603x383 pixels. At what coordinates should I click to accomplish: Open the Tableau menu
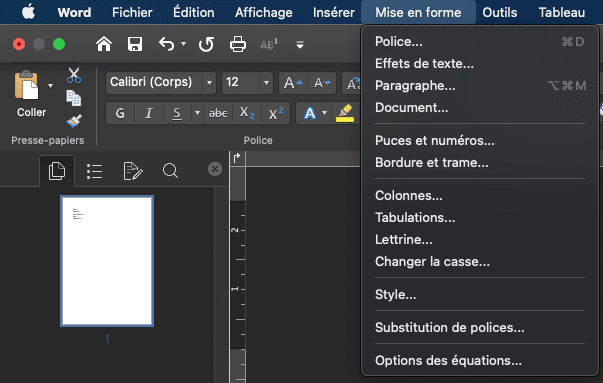tap(561, 12)
